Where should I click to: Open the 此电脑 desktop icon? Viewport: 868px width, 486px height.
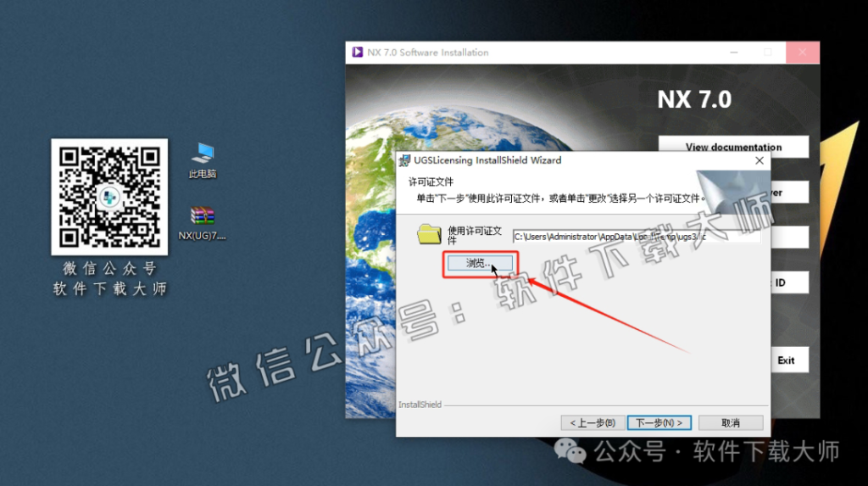[x=203, y=160]
